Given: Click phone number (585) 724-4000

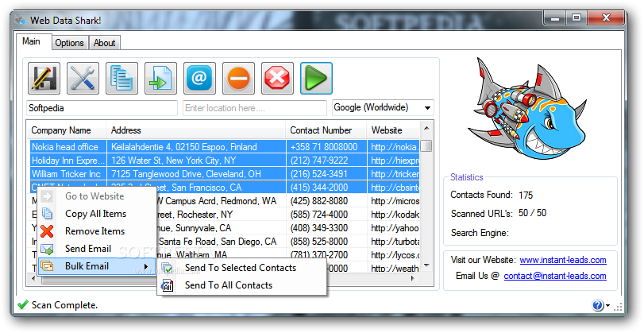Looking at the screenshot, I should 318,215.
